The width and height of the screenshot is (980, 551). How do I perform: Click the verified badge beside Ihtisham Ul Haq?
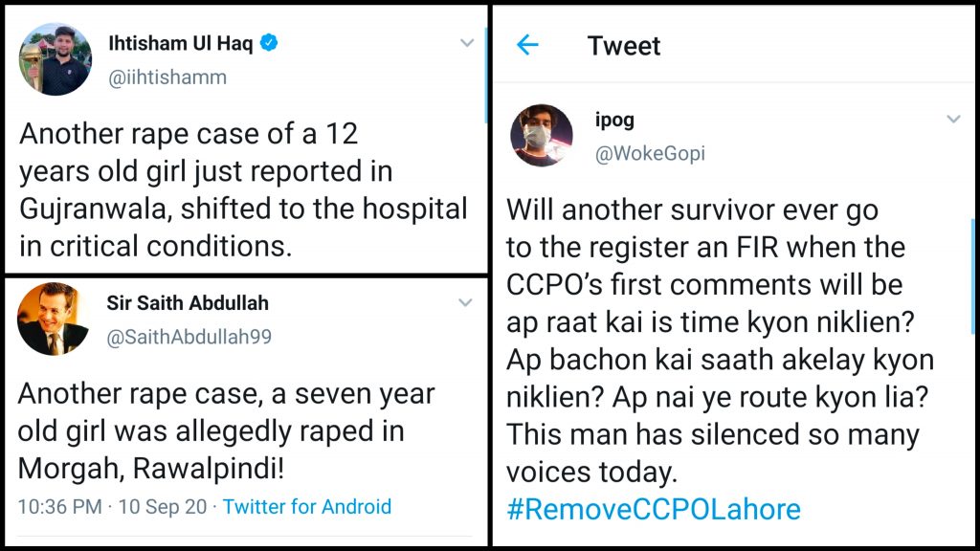coord(269,44)
